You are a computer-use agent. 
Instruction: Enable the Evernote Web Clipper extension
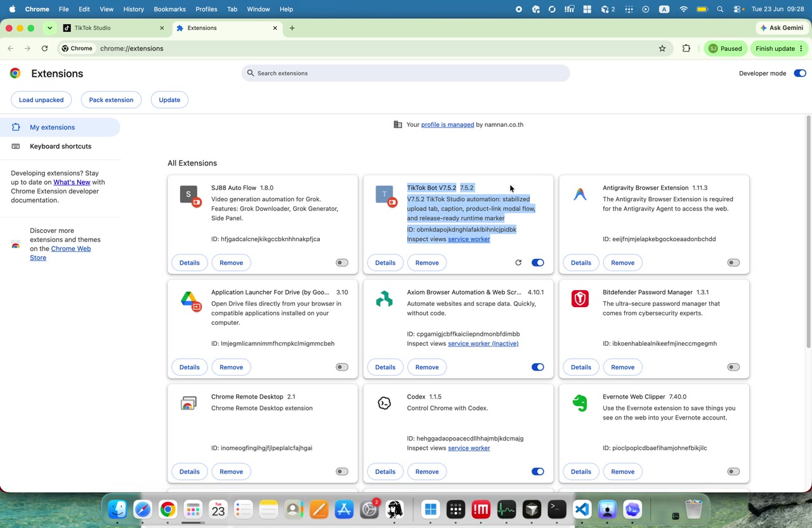point(733,472)
